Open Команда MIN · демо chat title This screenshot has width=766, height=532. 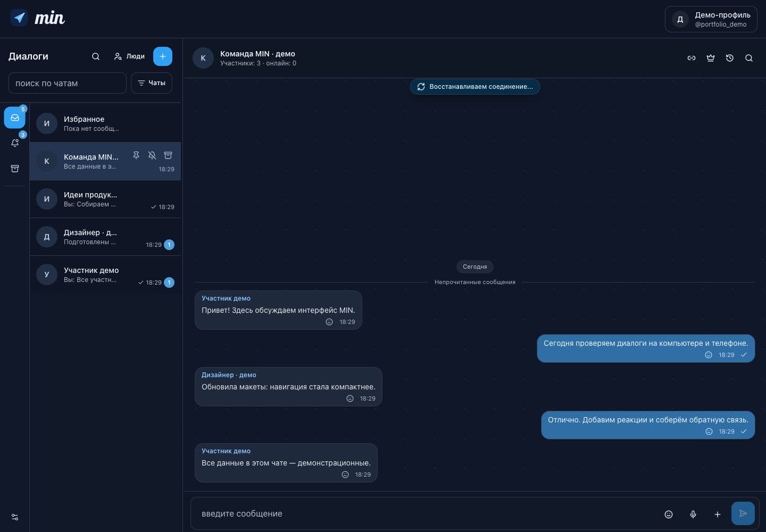tap(257, 54)
